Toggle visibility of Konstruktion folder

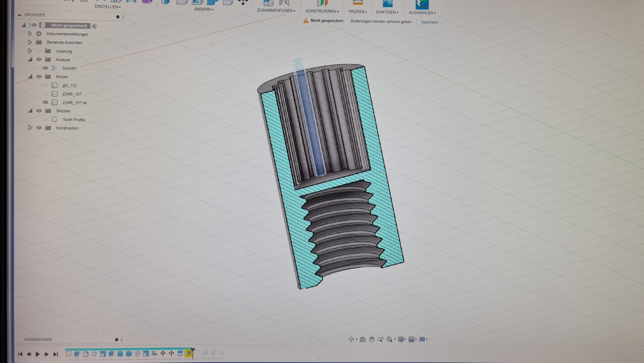(x=39, y=128)
